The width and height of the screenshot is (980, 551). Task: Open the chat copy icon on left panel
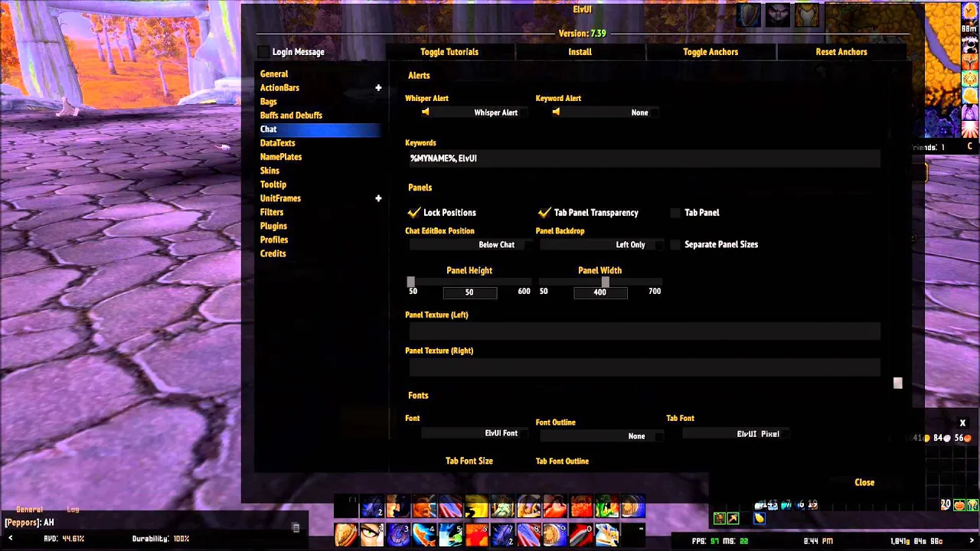pyautogui.click(x=296, y=527)
